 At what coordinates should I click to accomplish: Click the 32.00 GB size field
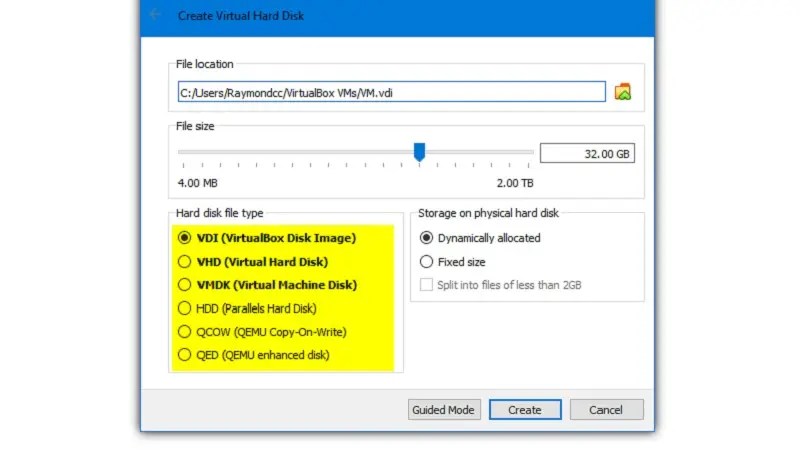(x=587, y=154)
